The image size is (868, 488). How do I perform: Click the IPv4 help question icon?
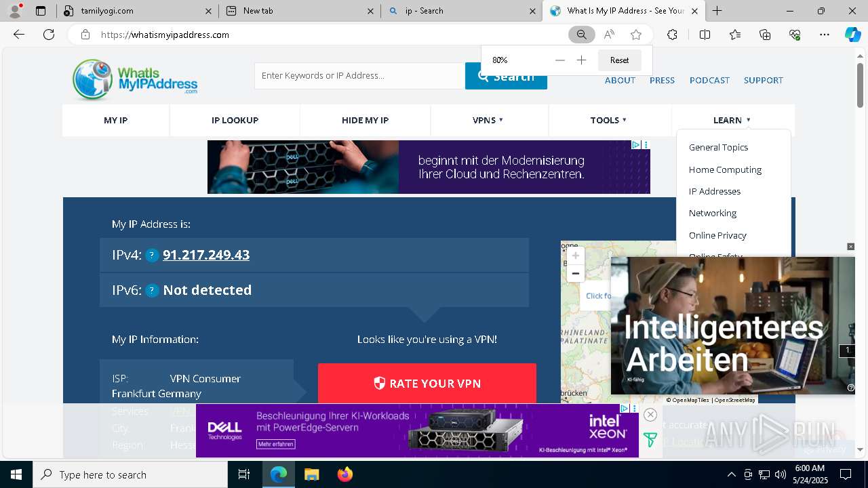(152, 256)
